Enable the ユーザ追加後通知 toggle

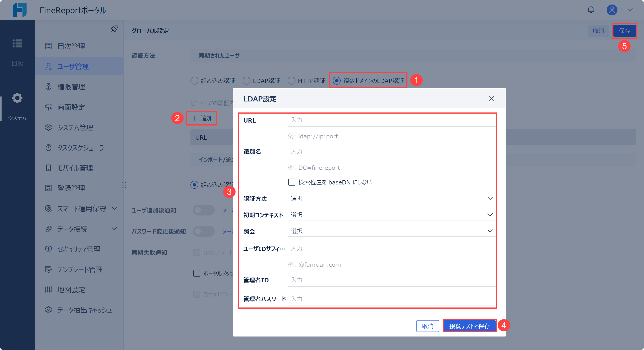click(x=204, y=210)
